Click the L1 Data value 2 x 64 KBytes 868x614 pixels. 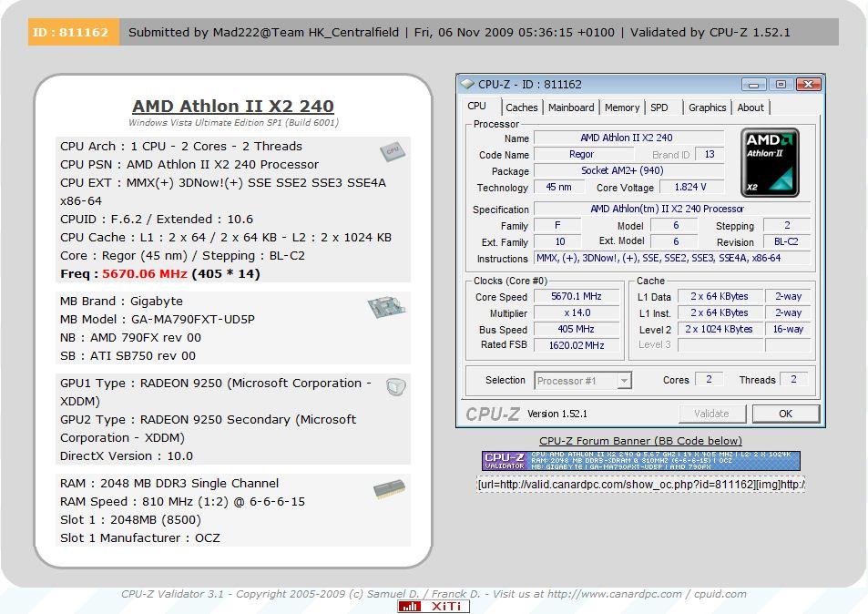pyautogui.click(x=720, y=296)
